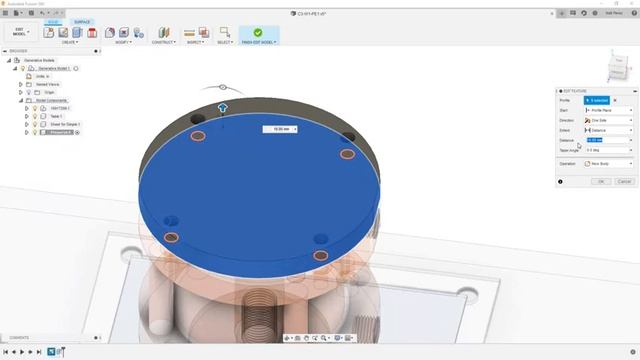640x360 pixels.
Task: Toggle visibility bulb of Table 1 row
Action: (x=35, y=116)
